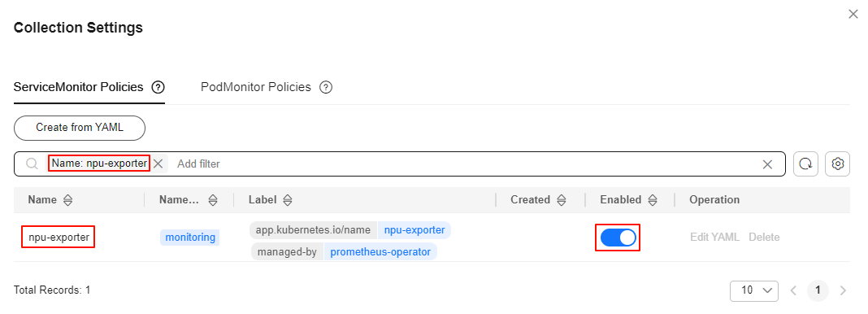Viewport: 868px width, 314px height.
Task: Click the magnifier search icon
Action: (33, 164)
